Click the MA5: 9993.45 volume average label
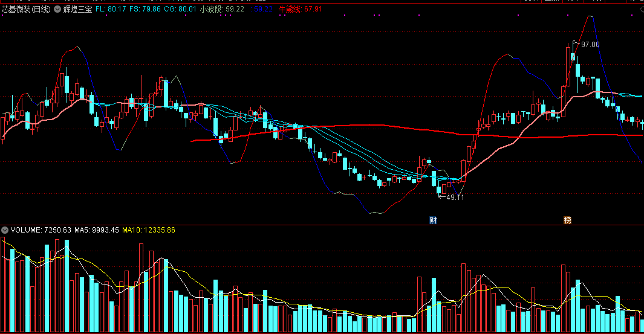The image size is (644, 334). click(97, 230)
